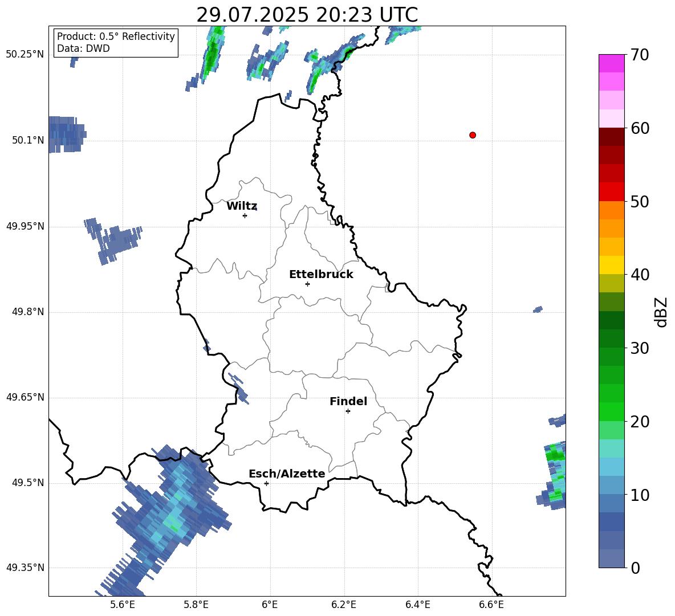675x616 pixels.
Task: Select the Findel city label
Action: [x=348, y=401]
